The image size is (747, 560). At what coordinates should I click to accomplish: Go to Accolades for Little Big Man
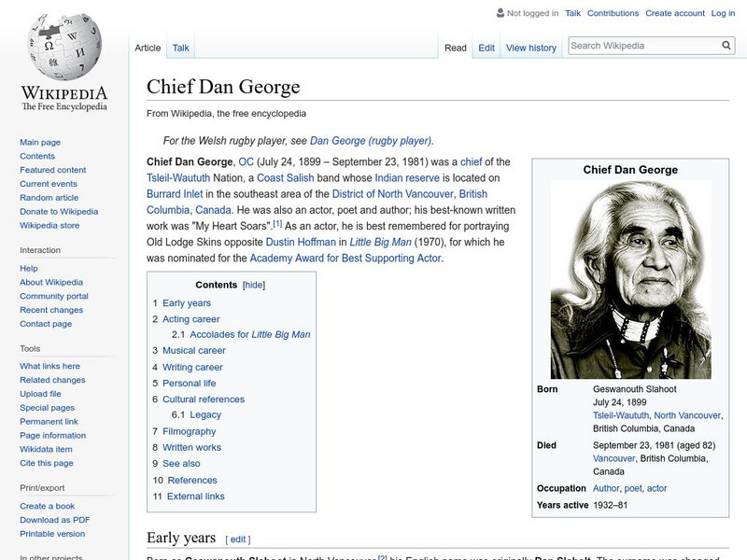click(249, 334)
